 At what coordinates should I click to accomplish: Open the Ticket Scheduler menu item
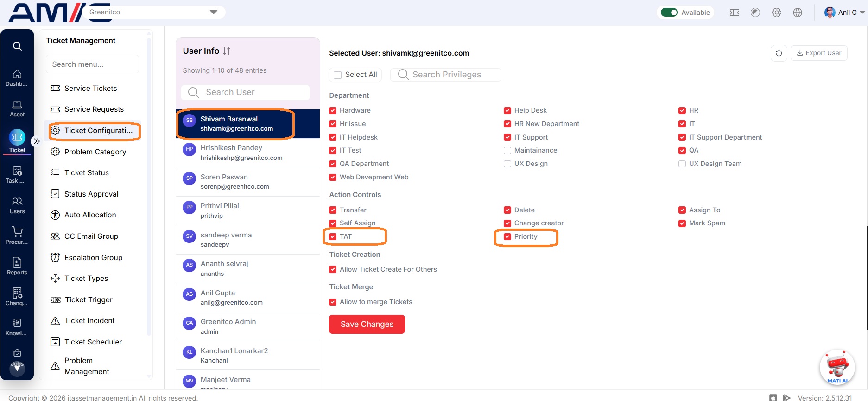click(93, 342)
